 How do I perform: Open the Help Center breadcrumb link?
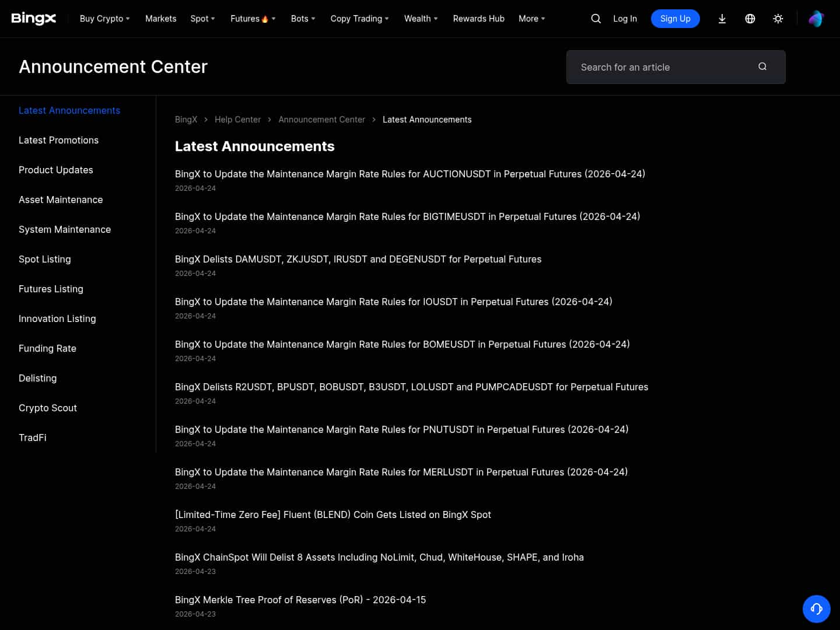coord(237,120)
